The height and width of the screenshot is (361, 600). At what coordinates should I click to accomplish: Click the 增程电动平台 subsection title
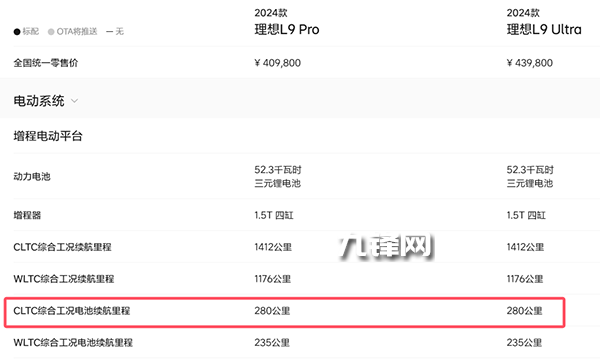click(x=48, y=136)
